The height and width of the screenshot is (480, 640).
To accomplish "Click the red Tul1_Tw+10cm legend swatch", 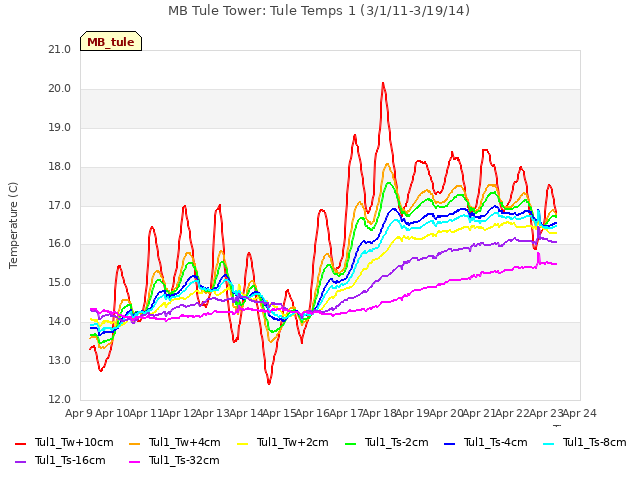I will [x=20, y=443].
